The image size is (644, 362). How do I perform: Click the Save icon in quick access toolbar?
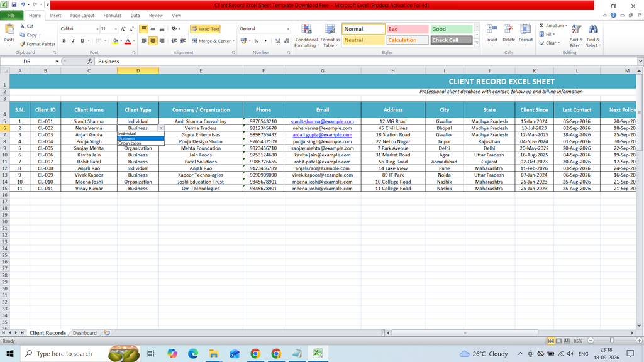(x=14, y=4)
